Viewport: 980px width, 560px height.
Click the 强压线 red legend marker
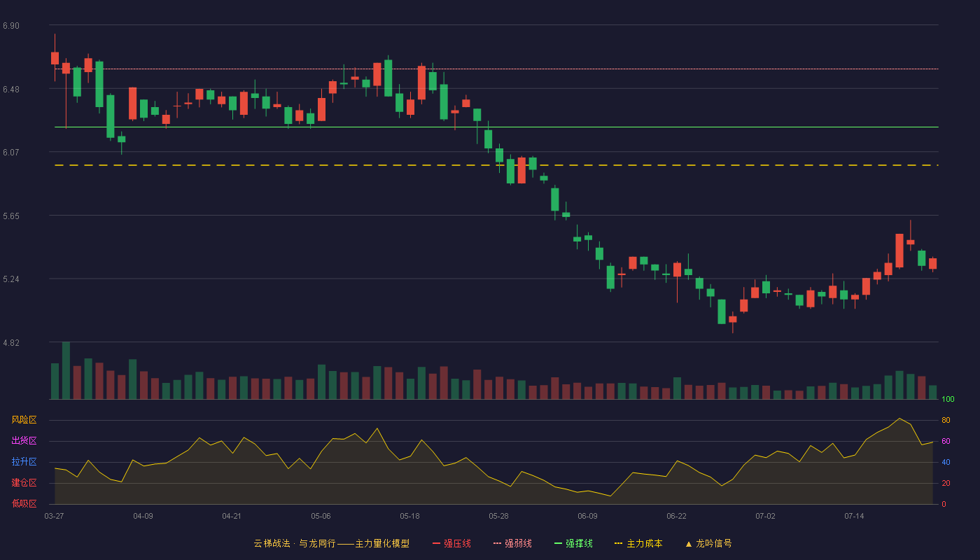[x=436, y=543]
